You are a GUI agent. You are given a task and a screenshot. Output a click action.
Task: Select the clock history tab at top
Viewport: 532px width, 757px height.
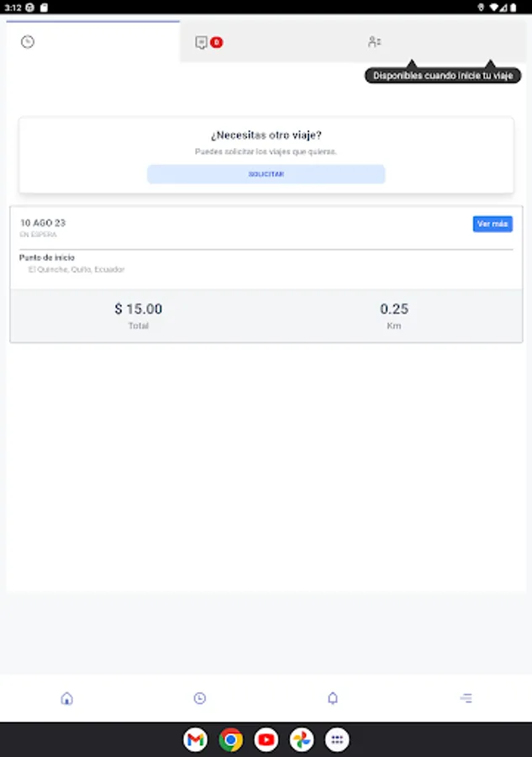(x=28, y=42)
